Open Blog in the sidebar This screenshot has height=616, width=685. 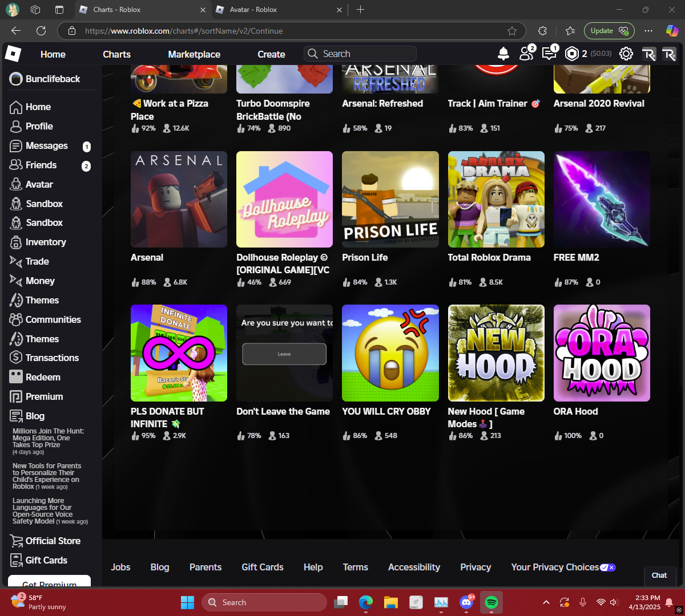[x=27, y=416]
